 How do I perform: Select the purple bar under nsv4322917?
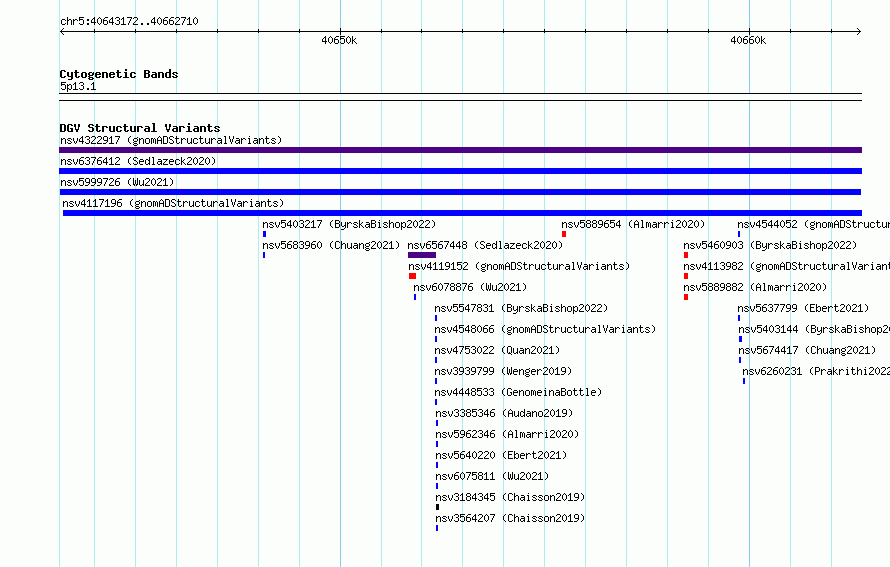pos(460,150)
